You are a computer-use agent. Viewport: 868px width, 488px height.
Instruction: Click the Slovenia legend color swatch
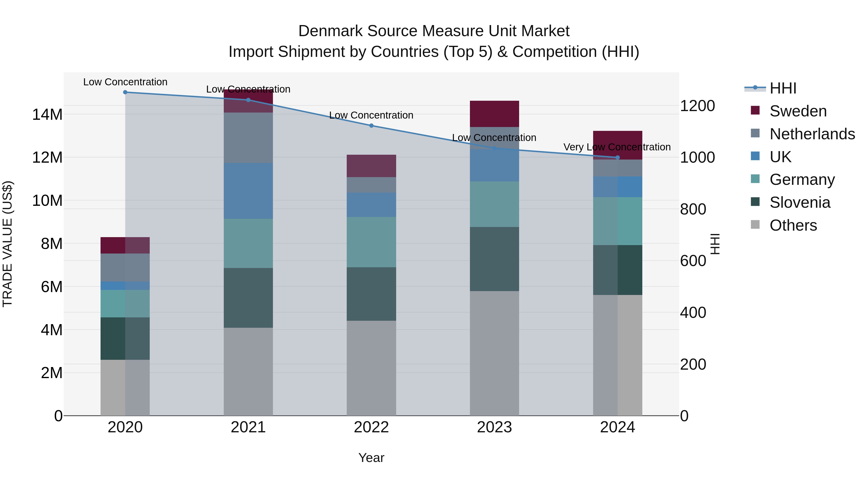tap(755, 202)
